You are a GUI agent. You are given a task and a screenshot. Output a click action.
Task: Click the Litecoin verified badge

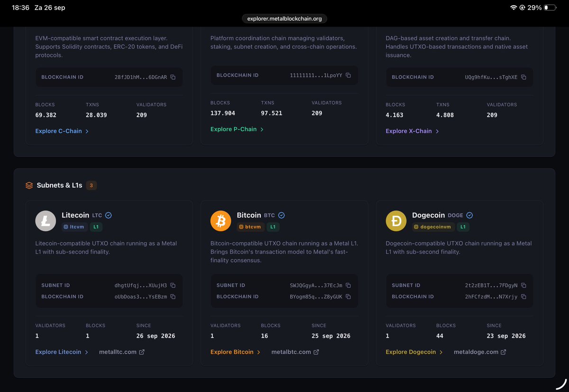(109, 215)
